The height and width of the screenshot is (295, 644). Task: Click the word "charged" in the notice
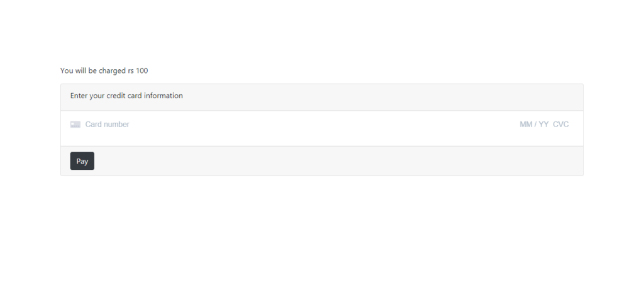pos(112,70)
